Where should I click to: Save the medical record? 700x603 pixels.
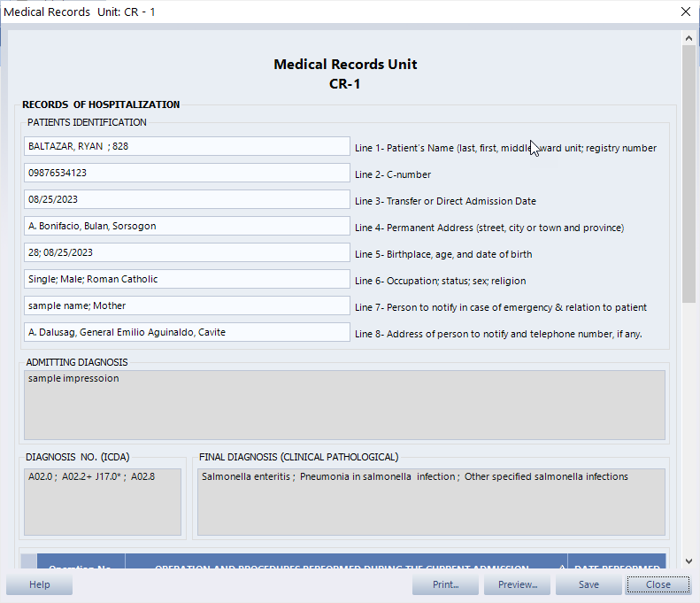tap(588, 584)
